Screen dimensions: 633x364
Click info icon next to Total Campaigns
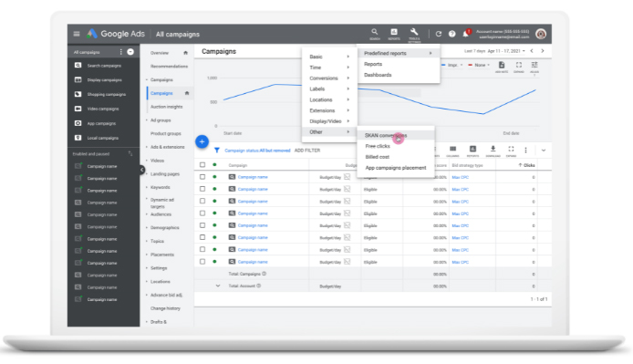(x=265, y=274)
